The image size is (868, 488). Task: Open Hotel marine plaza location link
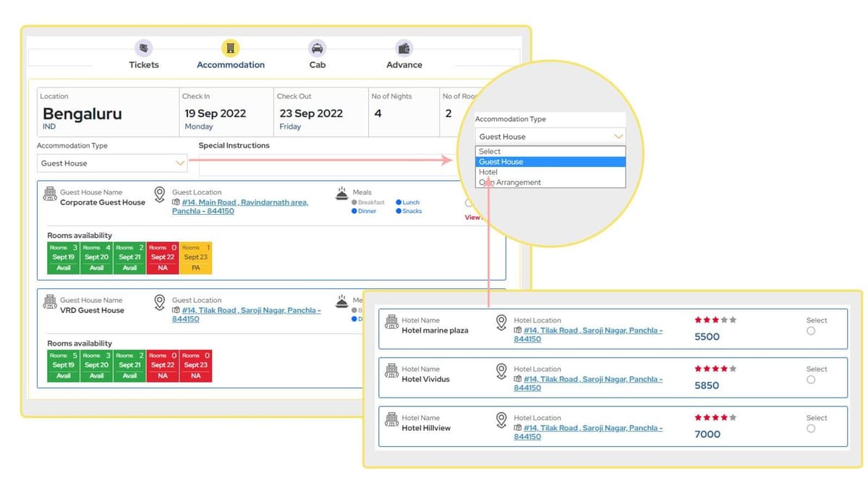[588, 335]
